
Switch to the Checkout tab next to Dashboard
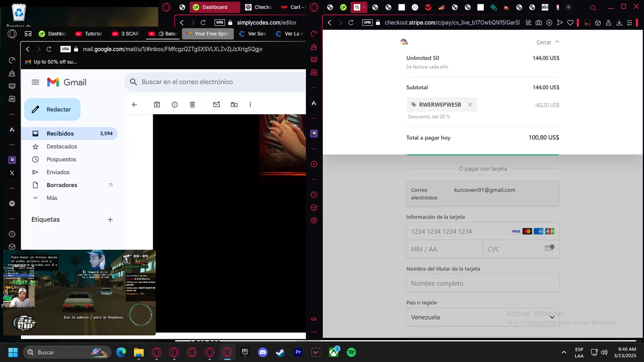point(258,7)
